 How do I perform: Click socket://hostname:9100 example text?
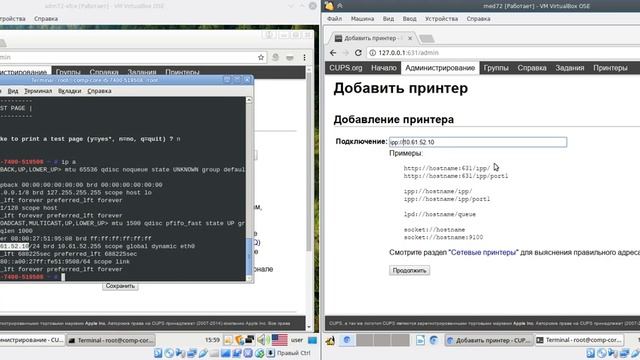pyautogui.click(x=443, y=237)
